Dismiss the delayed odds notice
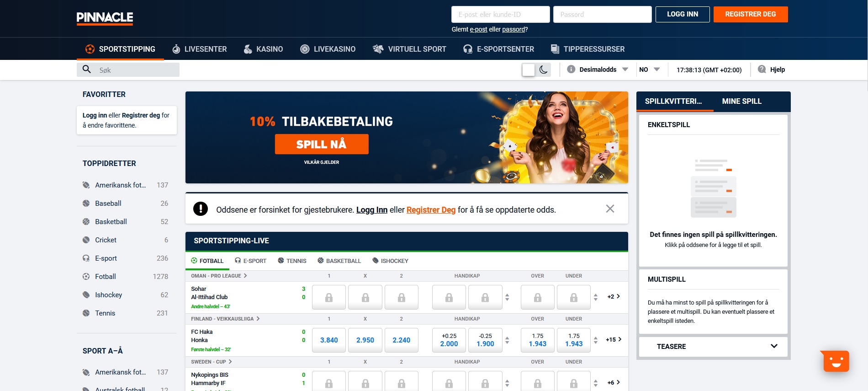 tap(610, 209)
